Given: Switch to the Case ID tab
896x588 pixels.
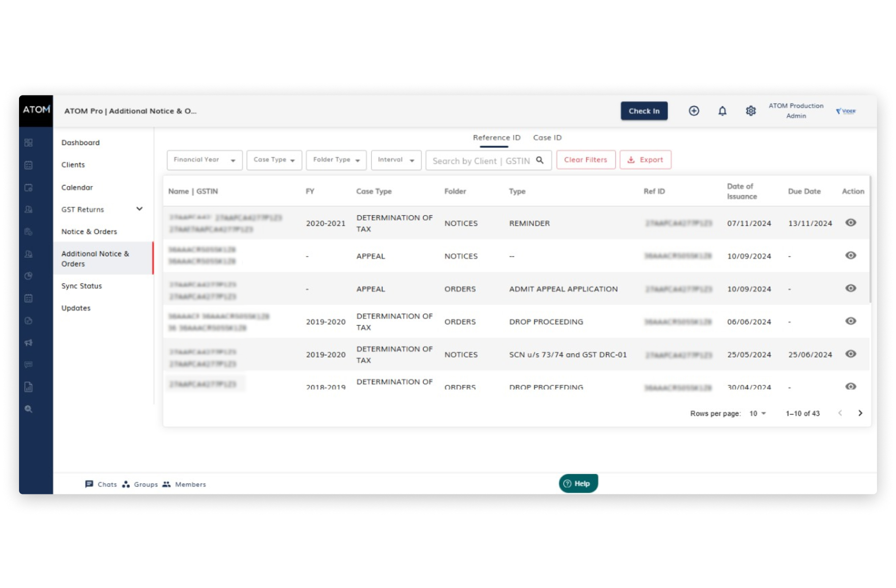Looking at the screenshot, I should 547,137.
